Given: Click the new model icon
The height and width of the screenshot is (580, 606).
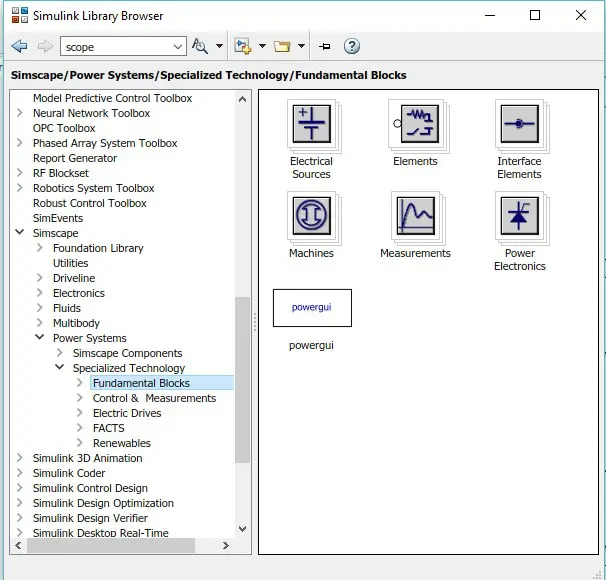Looking at the screenshot, I should click(x=242, y=46).
